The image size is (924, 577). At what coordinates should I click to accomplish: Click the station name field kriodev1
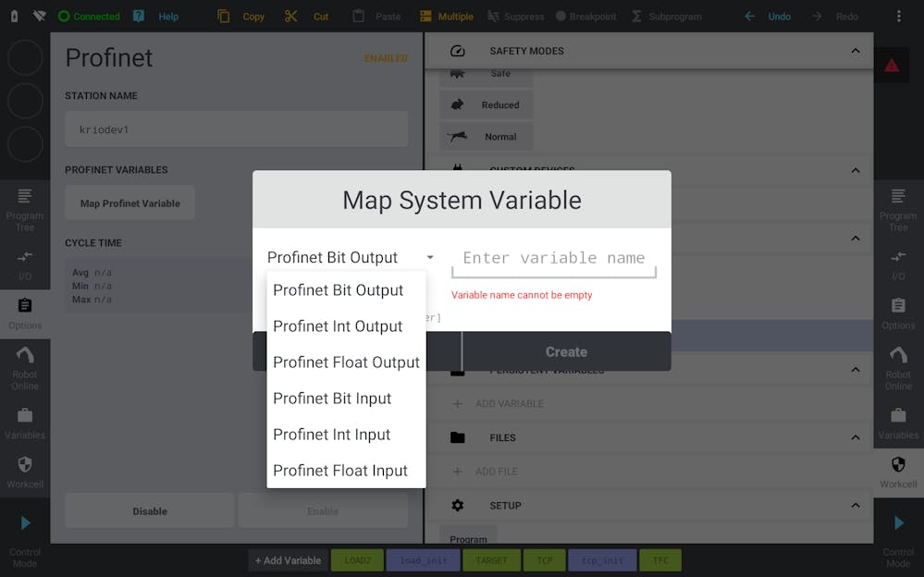tap(236, 129)
